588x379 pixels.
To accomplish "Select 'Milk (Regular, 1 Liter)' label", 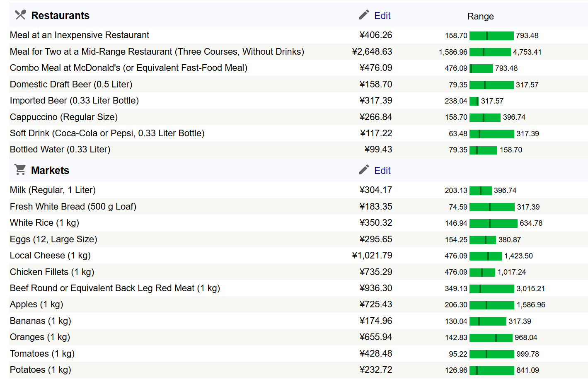I will point(53,190).
